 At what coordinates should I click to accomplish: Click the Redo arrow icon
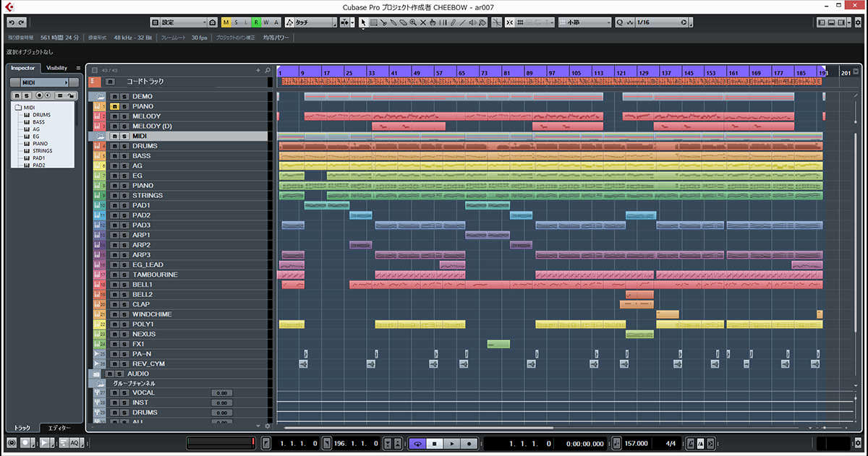pos(20,22)
